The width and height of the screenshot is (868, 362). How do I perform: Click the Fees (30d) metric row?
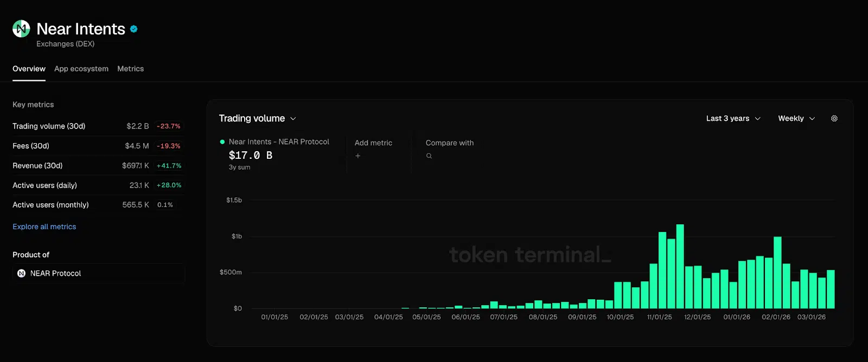coord(98,146)
